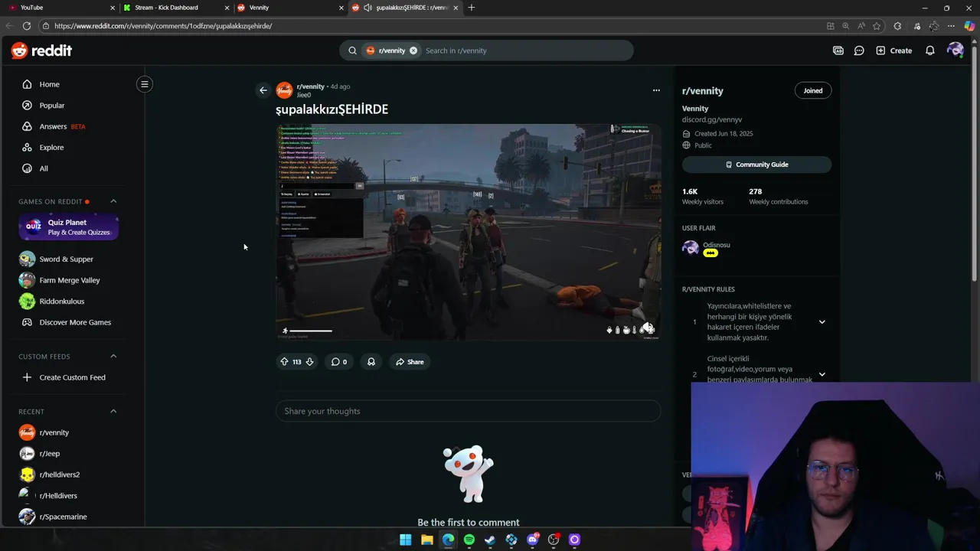This screenshot has width=980, height=551.
Task: Open browser settings and more menu
Action: point(951,26)
